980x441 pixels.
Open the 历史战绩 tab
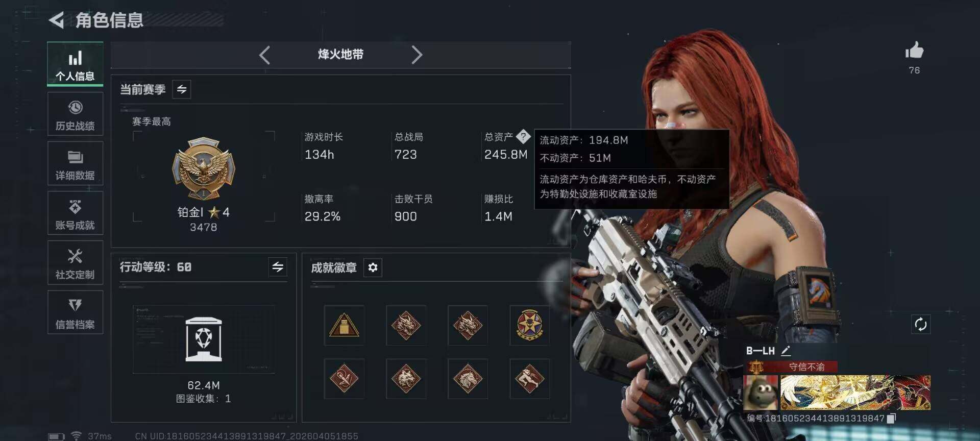point(75,114)
